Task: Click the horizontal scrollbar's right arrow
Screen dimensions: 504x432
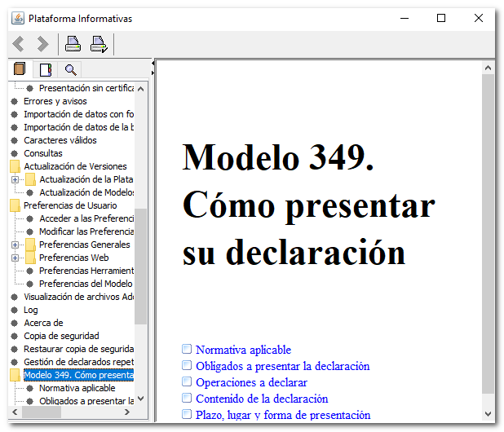Action: (x=127, y=412)
